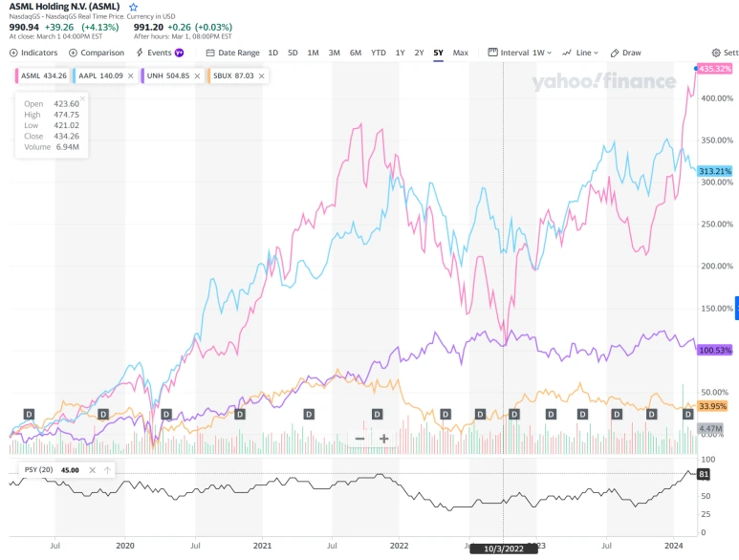Screen dimensions: 739x560
Task: Click the SBUX 87.03 legend label
Action: coord(233,75)
